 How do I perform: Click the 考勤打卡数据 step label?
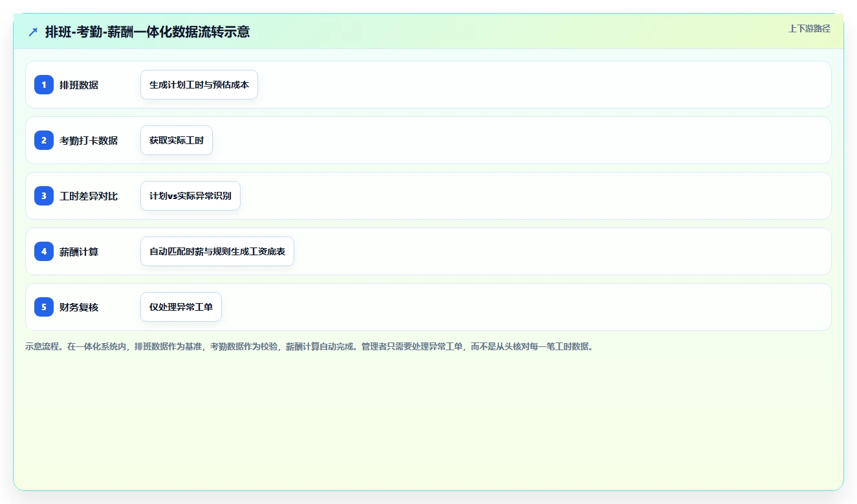(89, 140)
